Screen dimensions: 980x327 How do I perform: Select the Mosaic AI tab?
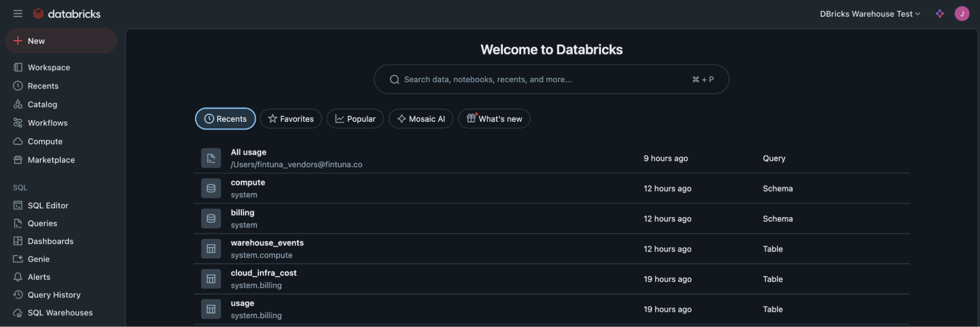click(x=421, y=118)
